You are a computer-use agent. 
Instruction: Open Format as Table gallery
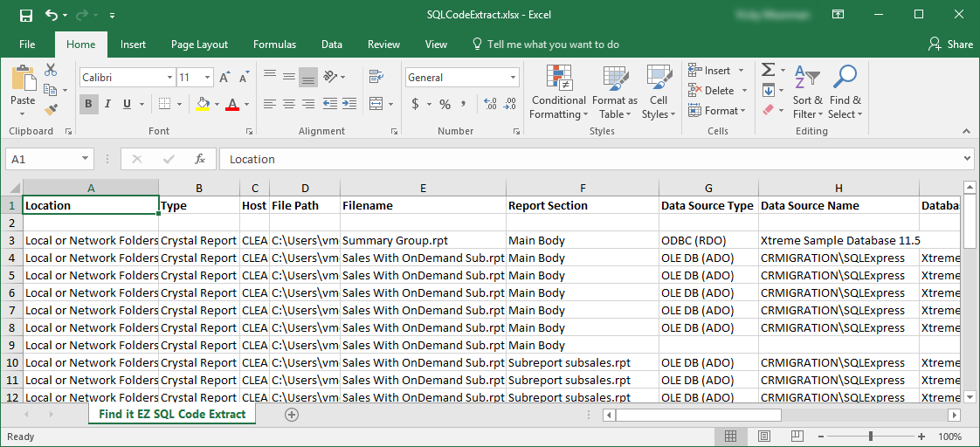[x=614, y=92]
